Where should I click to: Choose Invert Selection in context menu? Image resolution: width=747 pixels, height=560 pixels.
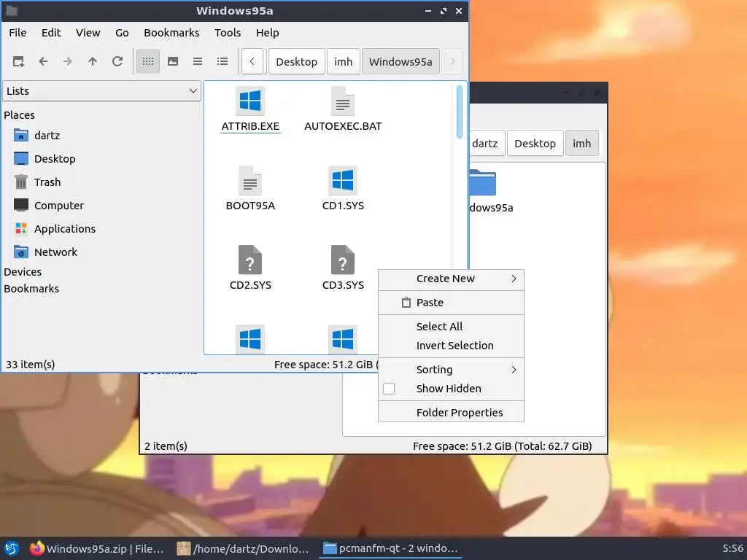[451, 346]
